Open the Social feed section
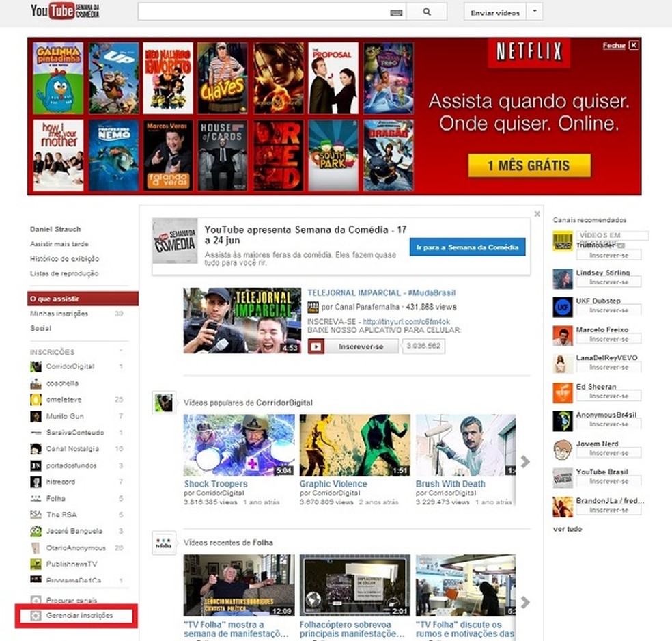672x641 pixels. [40, 328]
